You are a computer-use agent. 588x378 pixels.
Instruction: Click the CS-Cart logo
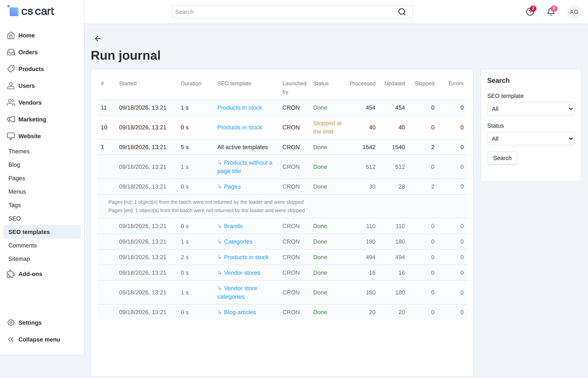pos(31,11)
